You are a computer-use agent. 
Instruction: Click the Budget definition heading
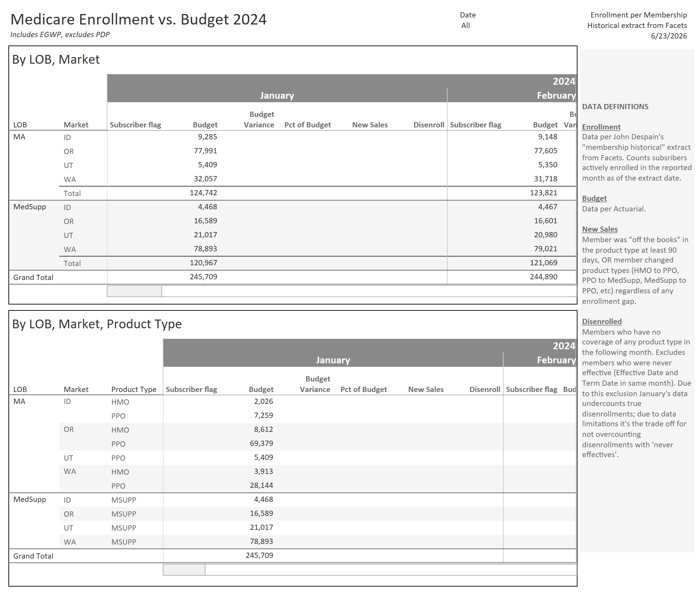pos(594,198)
